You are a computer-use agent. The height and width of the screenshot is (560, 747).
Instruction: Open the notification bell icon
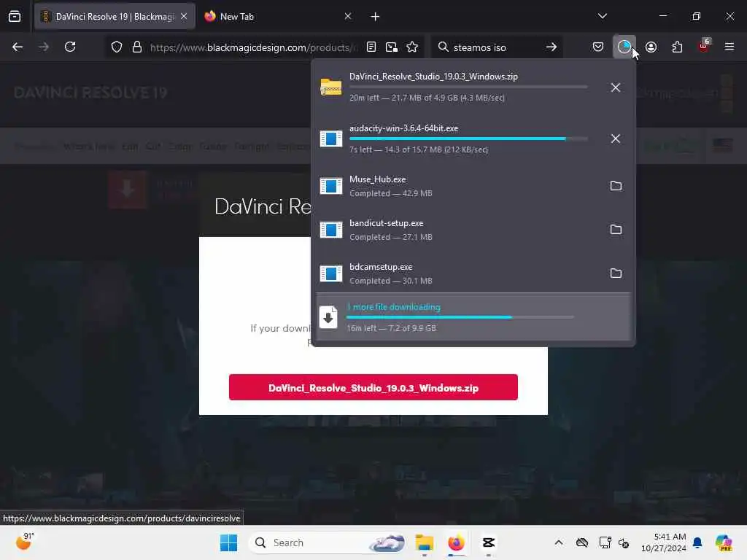[x=697, y=542]
